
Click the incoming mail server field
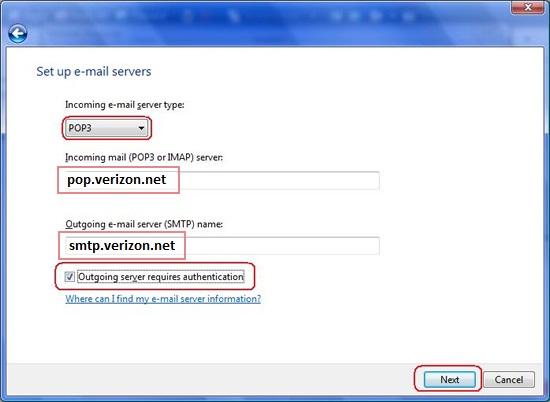222,181
